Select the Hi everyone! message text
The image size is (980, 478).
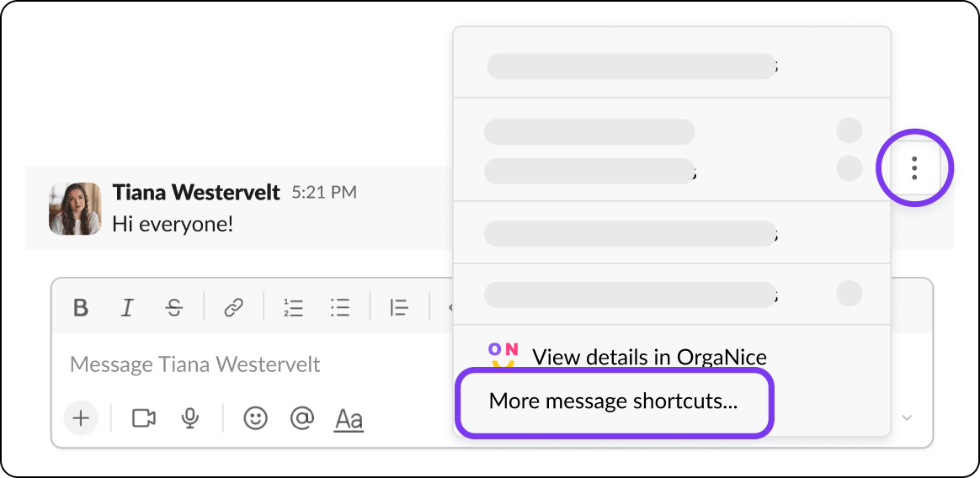(x=173, y=224)
